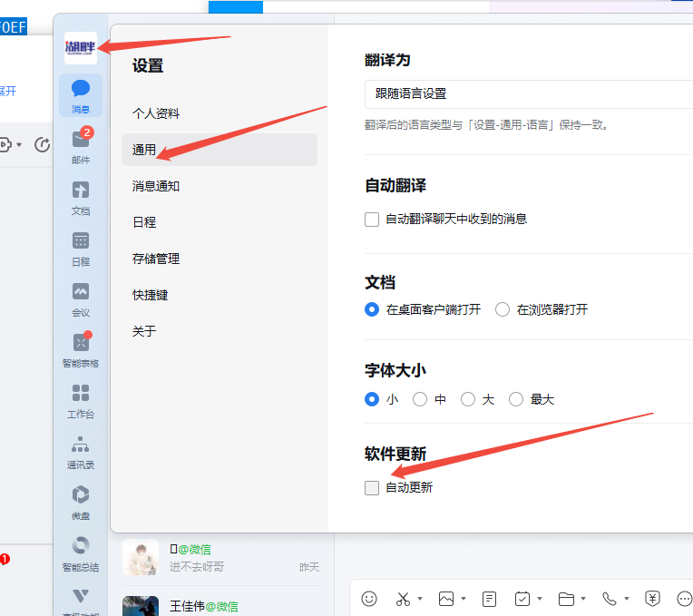This screenshot has width=693, height=616.
Task: Open 个人资料 settings section
Action: coord(220,113)
